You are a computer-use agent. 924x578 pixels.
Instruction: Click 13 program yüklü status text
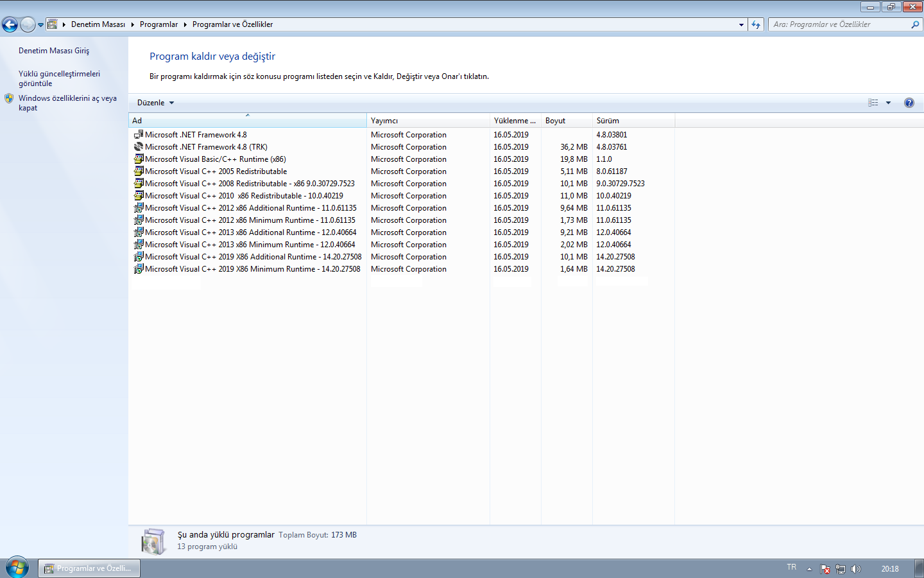[207, 547]
